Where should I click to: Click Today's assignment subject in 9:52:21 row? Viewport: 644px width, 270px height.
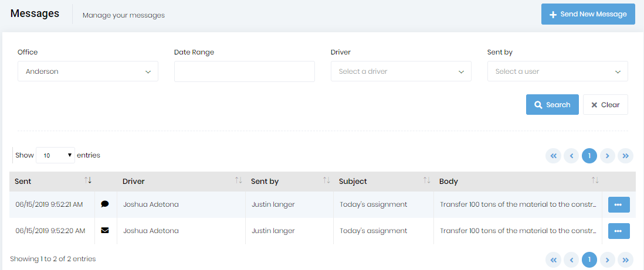tap(374, 204)
